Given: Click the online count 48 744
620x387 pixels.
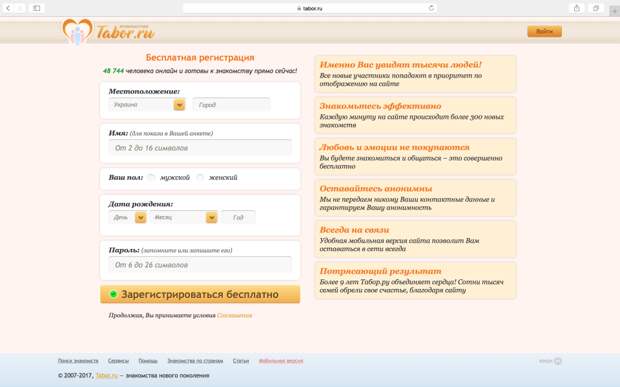Looking at the screenshot, I should (x=113, y=71).
